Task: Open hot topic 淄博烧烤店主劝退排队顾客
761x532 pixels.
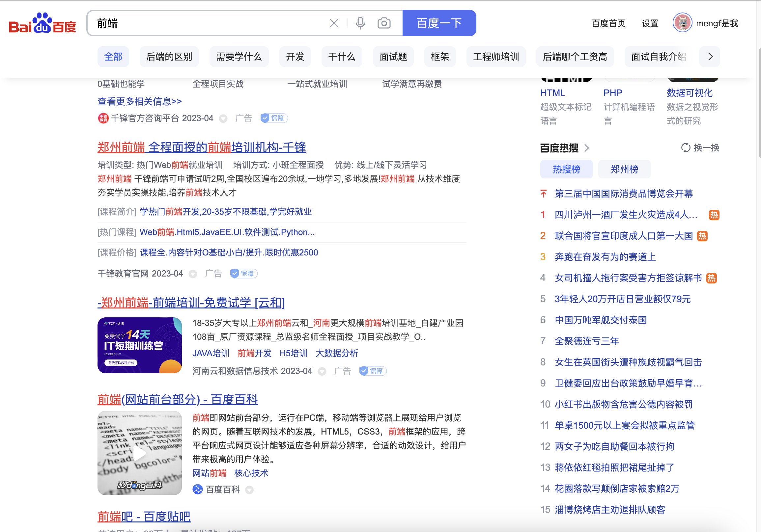Action: [610, 510]
